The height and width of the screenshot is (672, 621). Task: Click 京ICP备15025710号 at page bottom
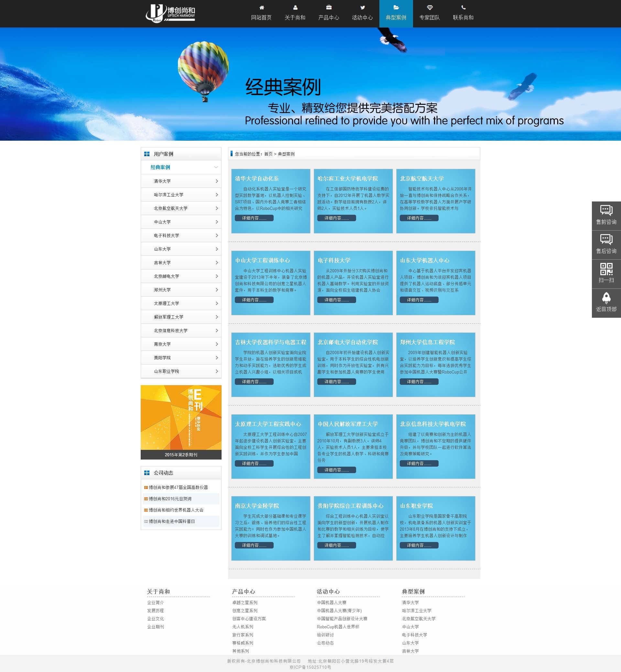310,667
